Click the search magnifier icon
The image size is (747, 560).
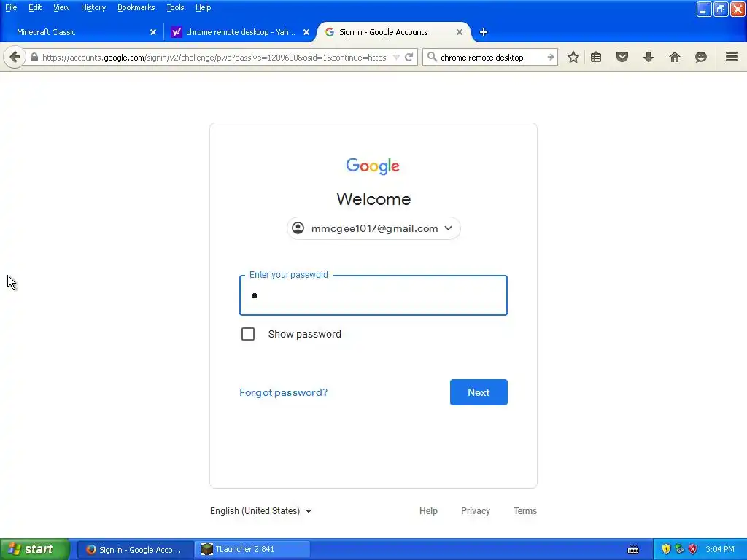[432, 57]
